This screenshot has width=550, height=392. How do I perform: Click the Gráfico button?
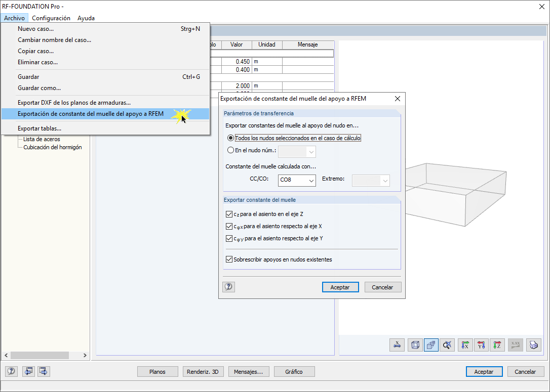tap(294, 372)
